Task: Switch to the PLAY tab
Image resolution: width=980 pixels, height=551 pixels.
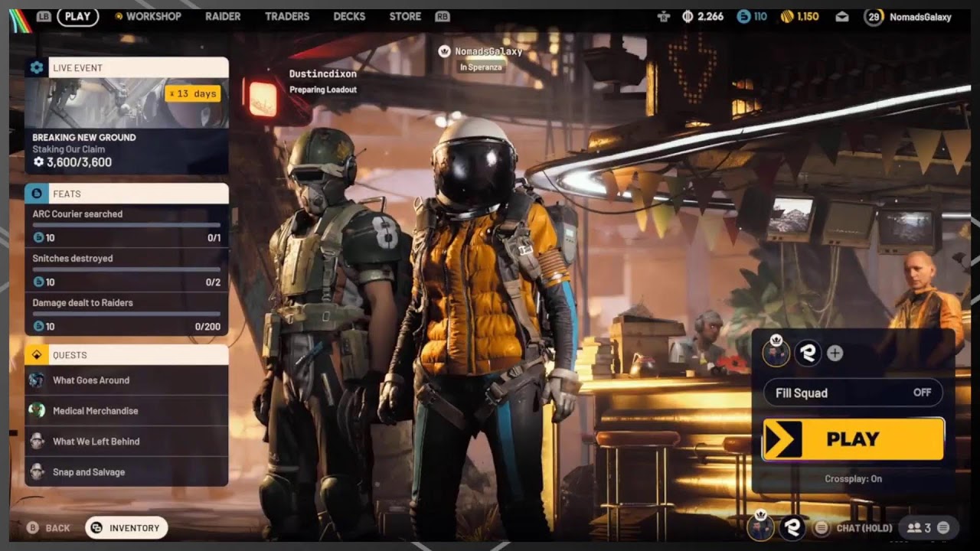Action: [77, 16]
